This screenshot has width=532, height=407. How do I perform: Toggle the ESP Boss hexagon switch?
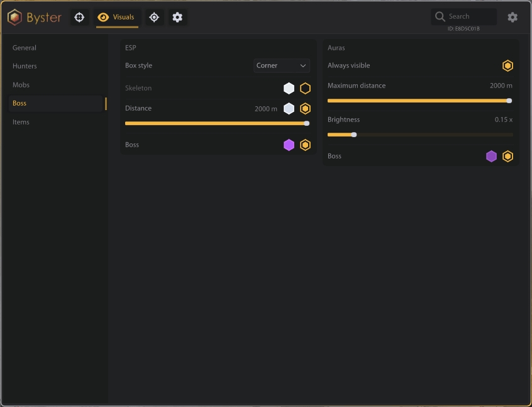[x=306, y=145]
